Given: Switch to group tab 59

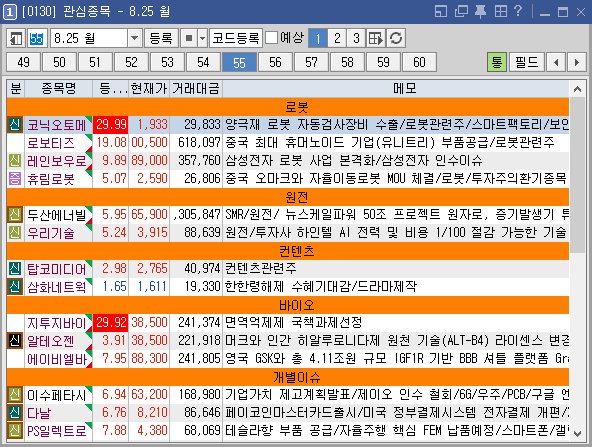Looking at the screenshot, I should point(383,62).
